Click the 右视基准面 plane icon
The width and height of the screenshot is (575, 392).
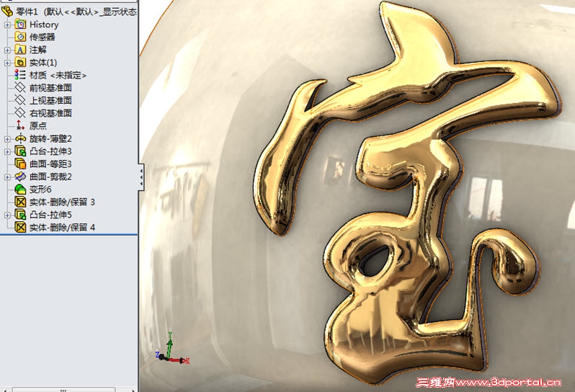[x=20, y=113]
